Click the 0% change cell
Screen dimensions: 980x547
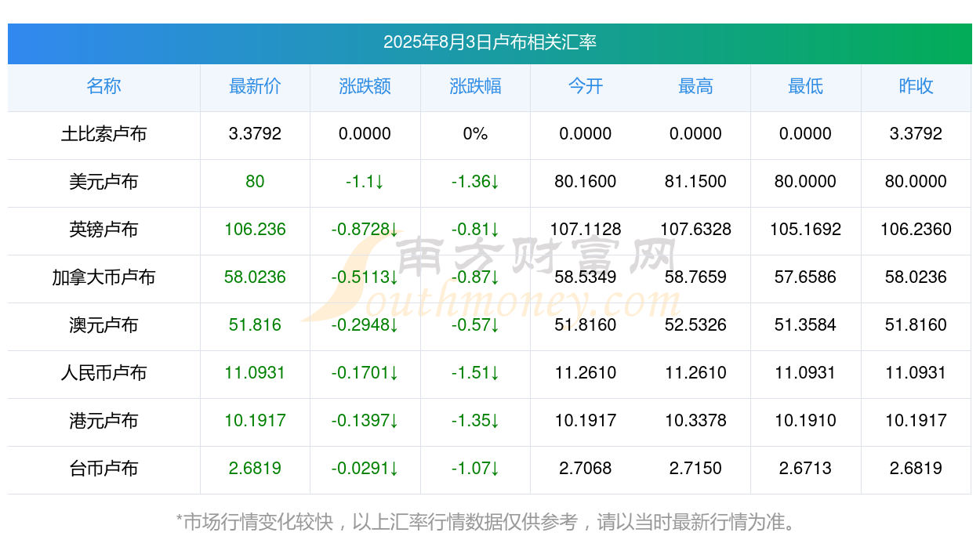click(475, 134)
